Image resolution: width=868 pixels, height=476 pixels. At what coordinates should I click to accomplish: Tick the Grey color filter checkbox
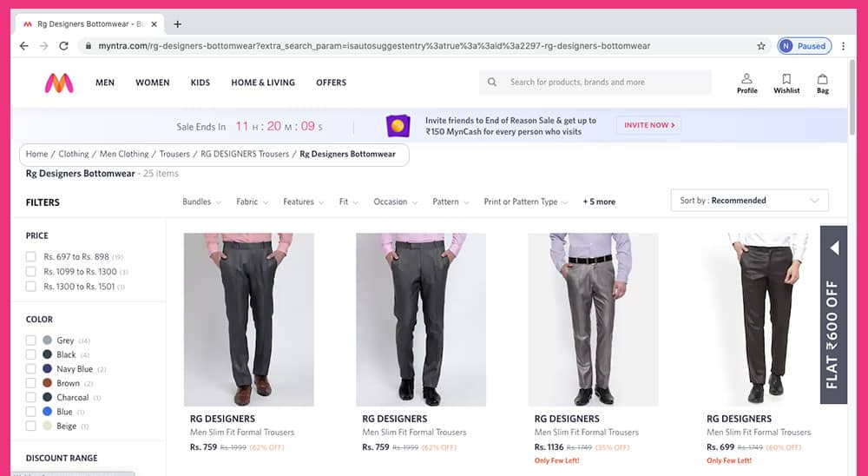pyautogui.click(x=31, y=340)
